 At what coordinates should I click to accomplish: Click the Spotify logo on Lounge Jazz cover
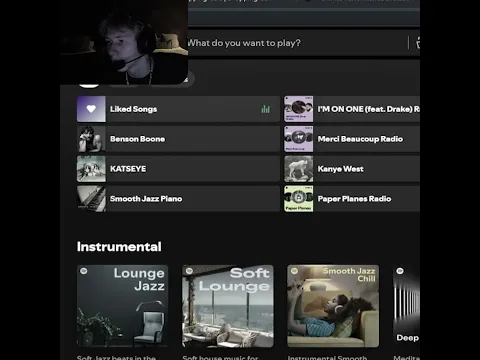[x=84, y=271]
